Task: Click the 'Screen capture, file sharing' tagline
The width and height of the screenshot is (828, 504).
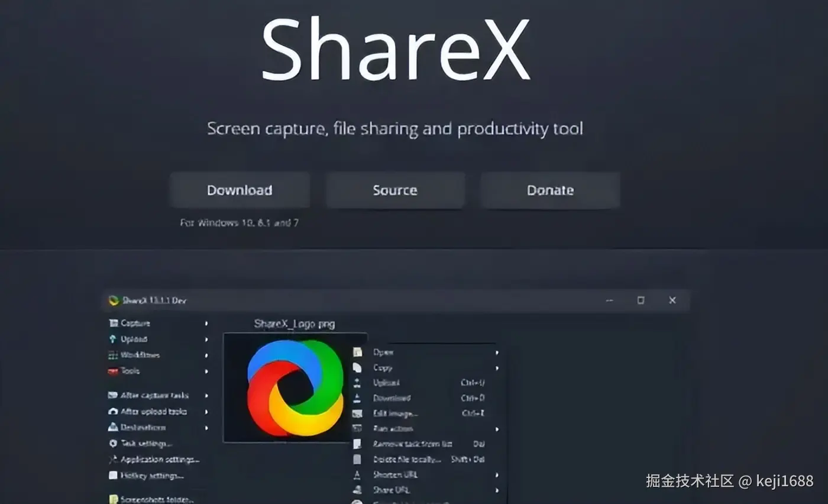Action: (395, 128)
